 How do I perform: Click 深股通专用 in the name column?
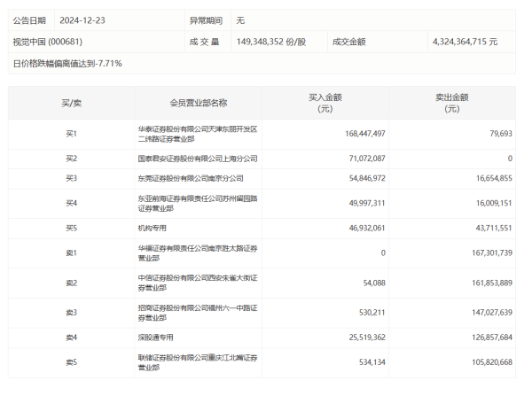pyautogui.click(x=155, y=338)
